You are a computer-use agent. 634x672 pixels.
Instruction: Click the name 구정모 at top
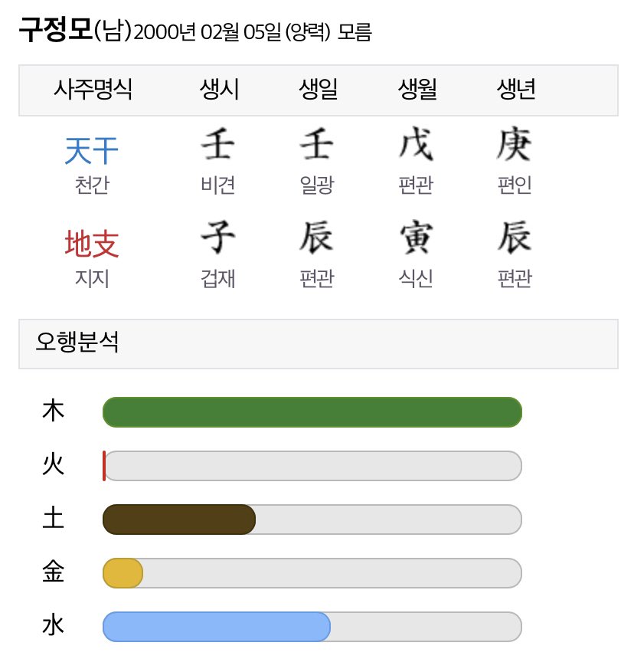[x=56, y=30]
